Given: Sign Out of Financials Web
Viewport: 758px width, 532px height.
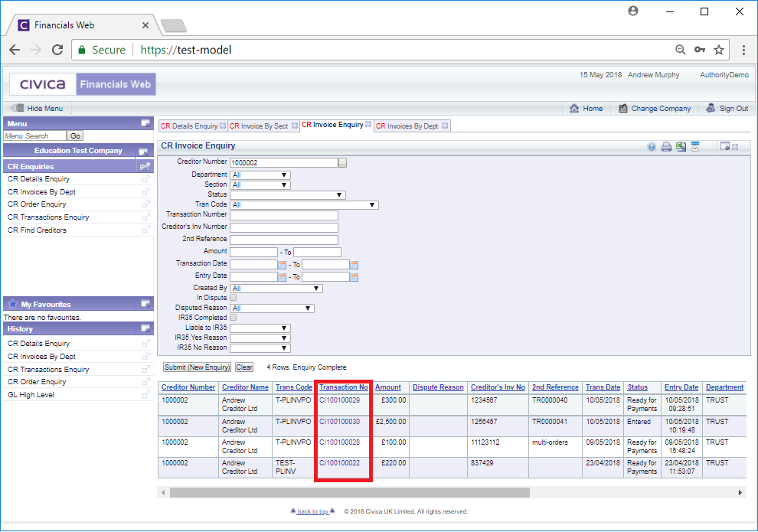Looking at the screenshot, I should pos(727,109).
